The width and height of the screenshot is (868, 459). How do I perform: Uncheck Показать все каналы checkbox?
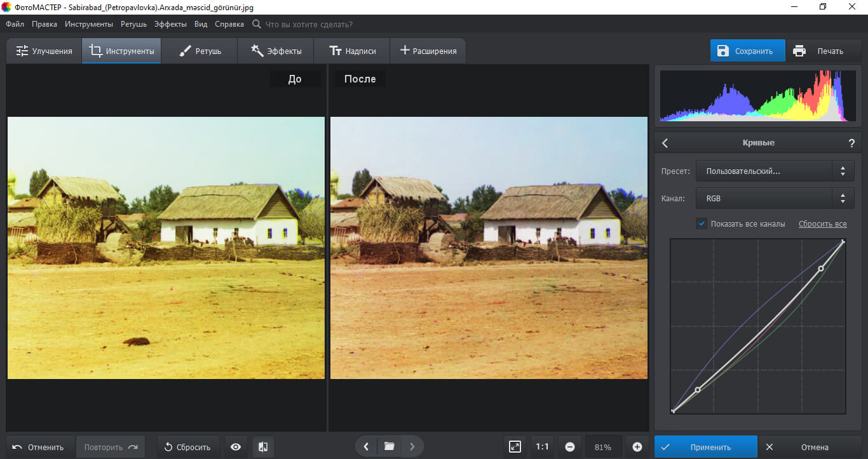click(x=702, y=223)
